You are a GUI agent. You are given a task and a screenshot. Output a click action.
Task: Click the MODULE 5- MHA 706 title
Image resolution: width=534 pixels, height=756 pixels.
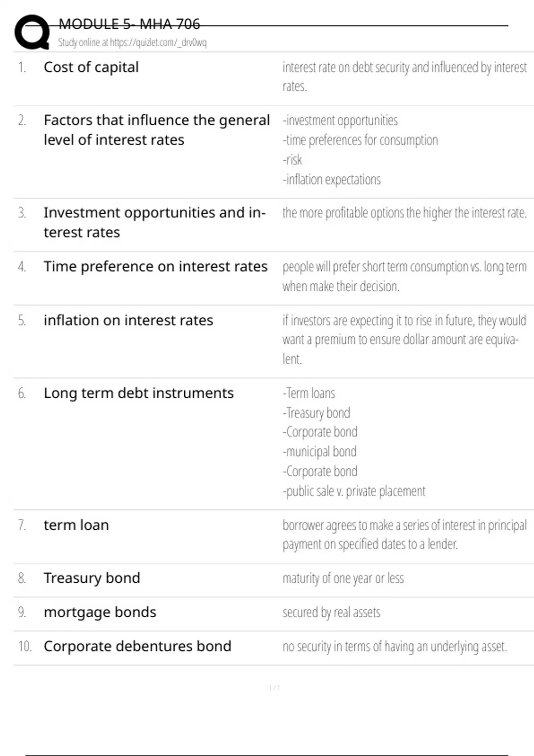tap(129, 24)
